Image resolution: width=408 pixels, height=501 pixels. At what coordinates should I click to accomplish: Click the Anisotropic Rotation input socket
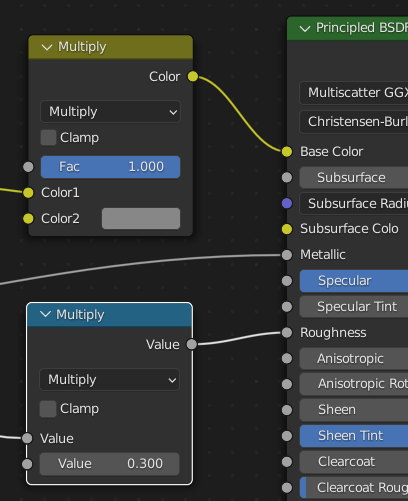[x=287, y=384]
